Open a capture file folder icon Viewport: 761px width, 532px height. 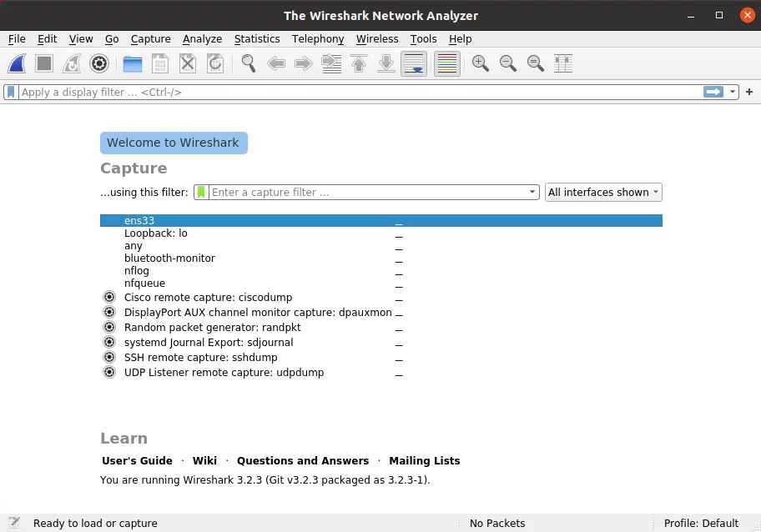(133, 63)
